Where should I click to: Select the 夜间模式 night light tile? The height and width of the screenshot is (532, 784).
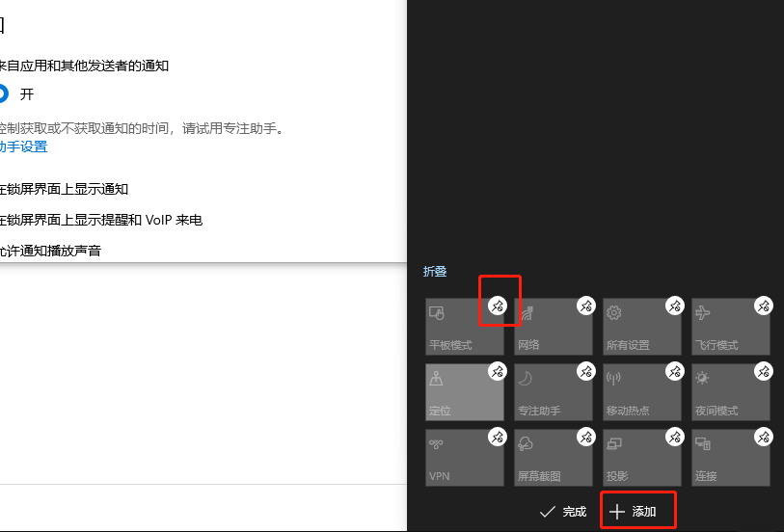tap(731, 392)
